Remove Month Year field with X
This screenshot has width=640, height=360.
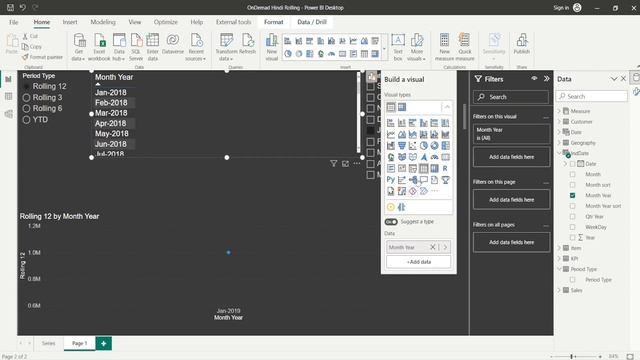[x=433, y=247]
